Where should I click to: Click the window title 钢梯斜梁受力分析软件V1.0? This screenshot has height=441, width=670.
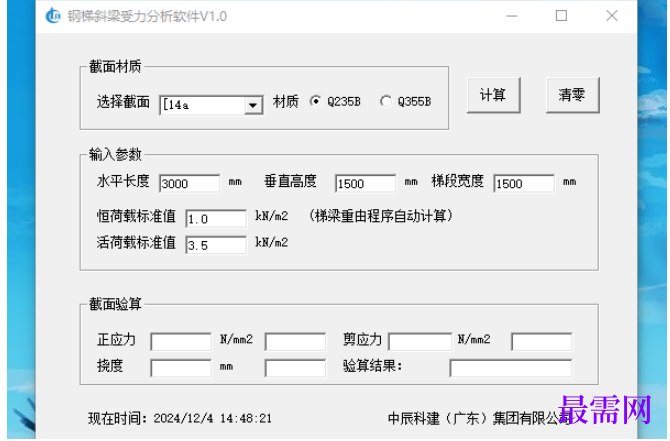[147, 16]
